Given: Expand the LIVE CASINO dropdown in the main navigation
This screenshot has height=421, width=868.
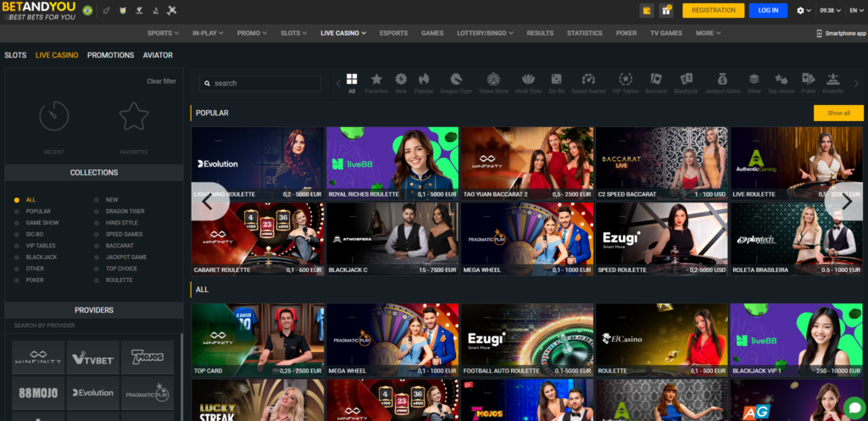Looking at the screenshot, I should click(343, 33).
